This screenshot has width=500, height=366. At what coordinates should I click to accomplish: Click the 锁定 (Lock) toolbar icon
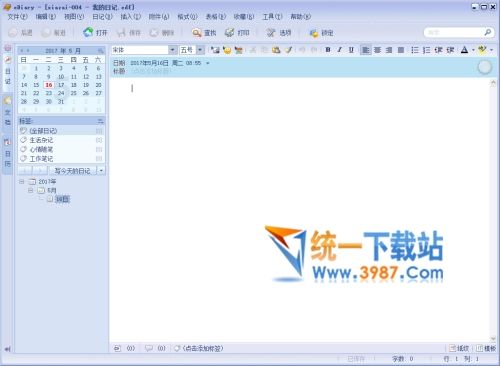(314, 33)
